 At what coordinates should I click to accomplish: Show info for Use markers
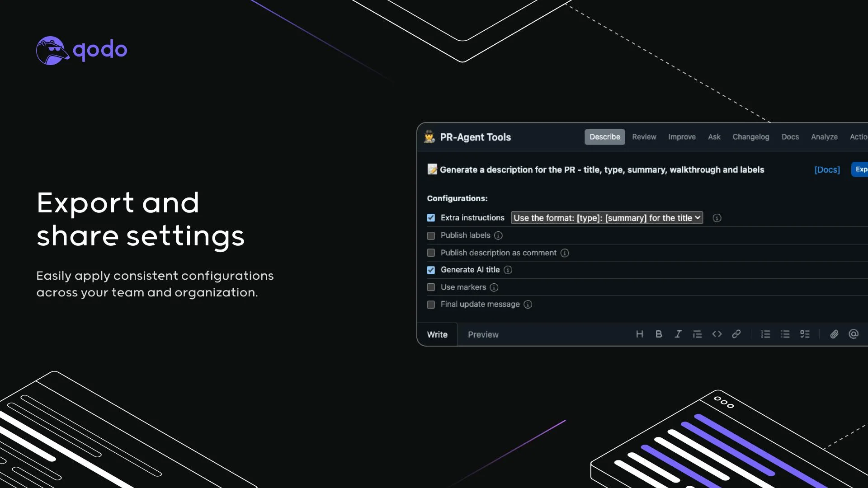pyautogui.click(x=494, y=287)
